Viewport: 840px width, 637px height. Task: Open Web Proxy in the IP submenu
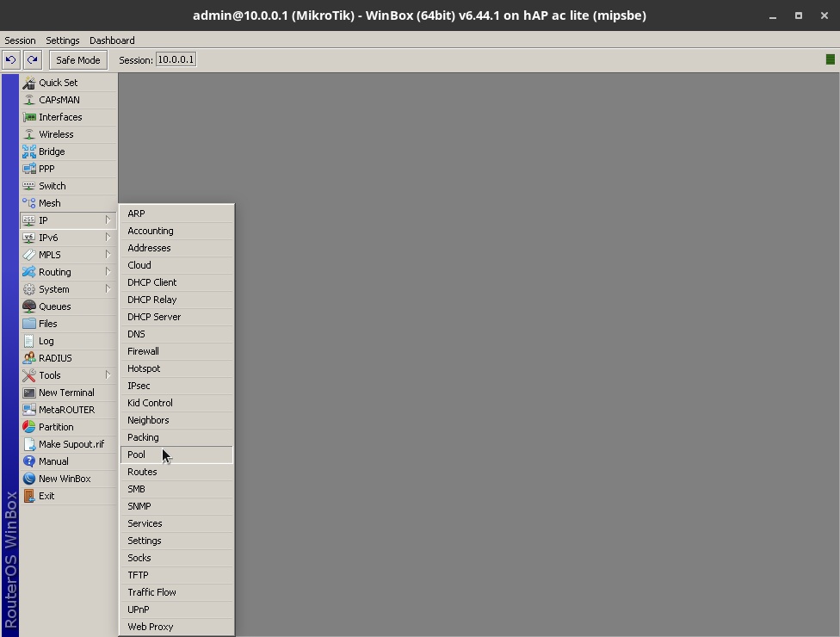[x=176, y=627]
